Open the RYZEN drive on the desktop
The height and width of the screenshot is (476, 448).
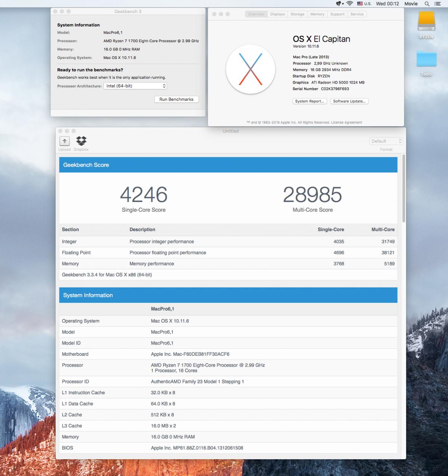pyautogui.click(x=426, y=22)
